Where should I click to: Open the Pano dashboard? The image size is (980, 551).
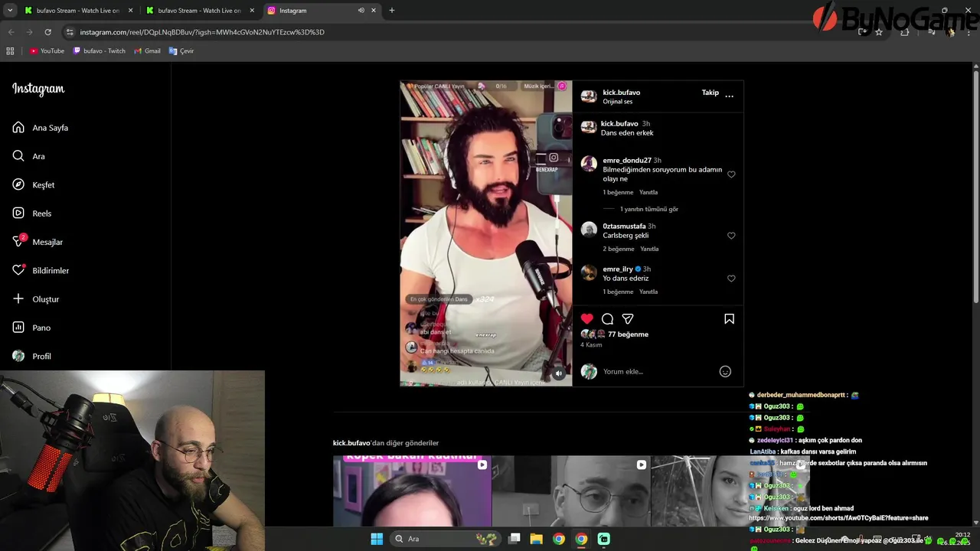32,328
